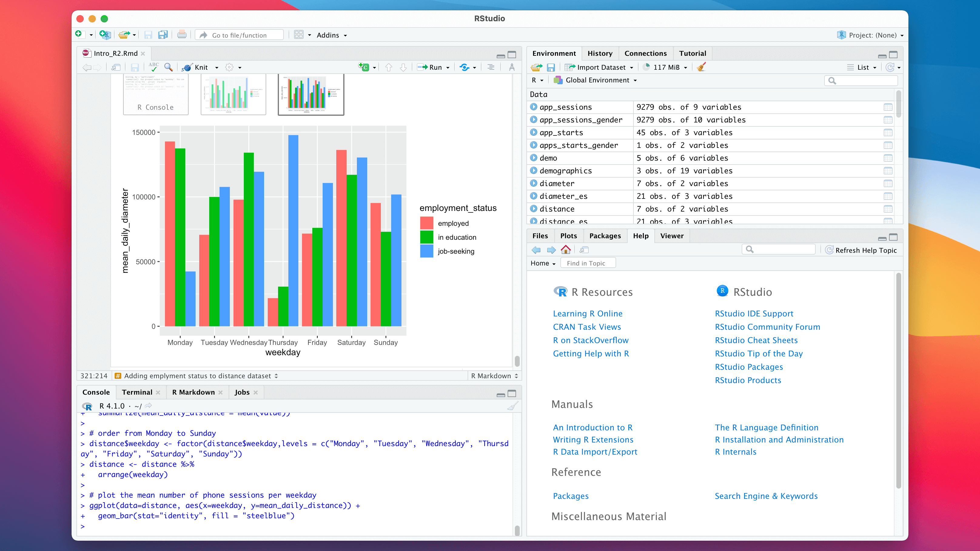980x551 pixels.
Task: Click the Save All documents icon
Action: coord(163,35)
